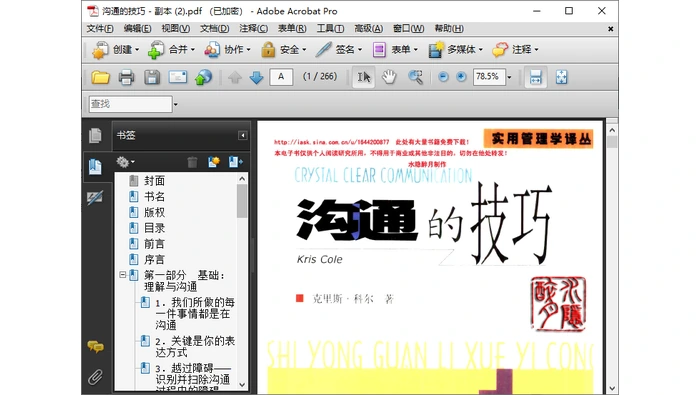Image resolution: width=700 pixels, height=395 pixels.
Task: Open the 文档(D) menu
Action: pos(214,29)
